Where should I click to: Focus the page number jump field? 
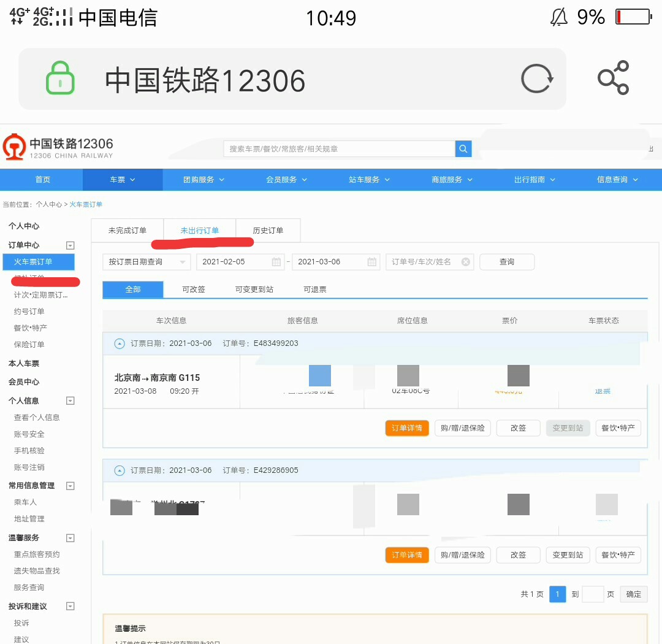pos(592,594)
